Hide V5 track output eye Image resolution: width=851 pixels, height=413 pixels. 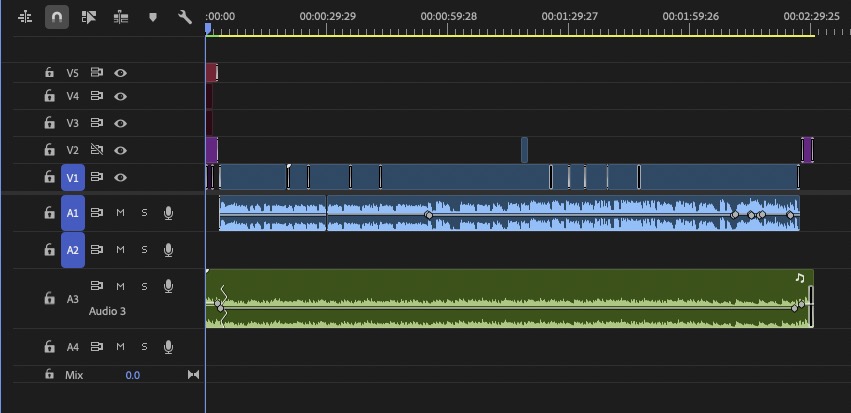pyautogui.click(x=120, y=73)
